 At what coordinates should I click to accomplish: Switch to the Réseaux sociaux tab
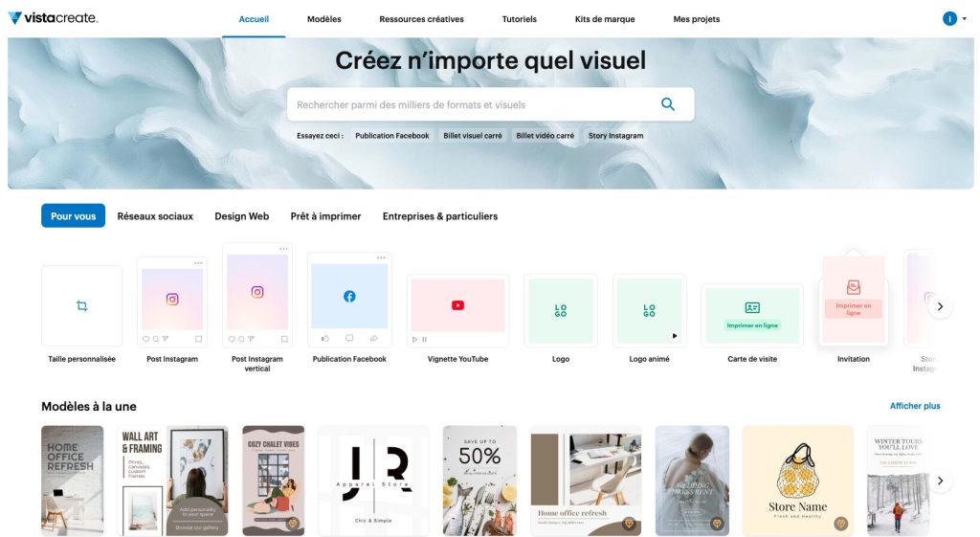tap(155, 216)
